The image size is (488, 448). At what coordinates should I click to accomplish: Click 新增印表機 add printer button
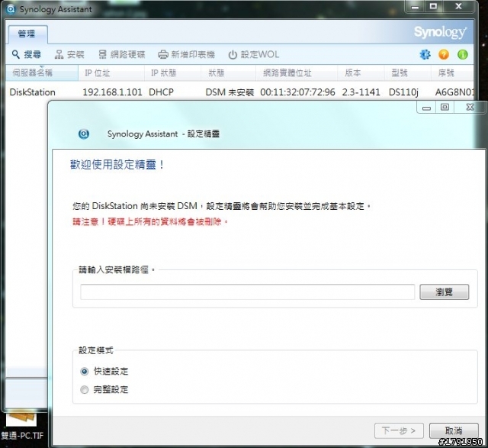[x=186, y=54]
